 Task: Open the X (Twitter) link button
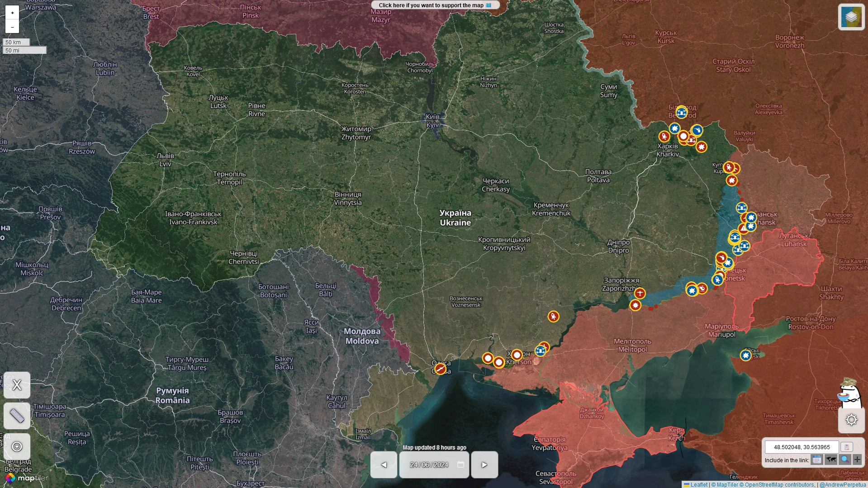(17, 385)
